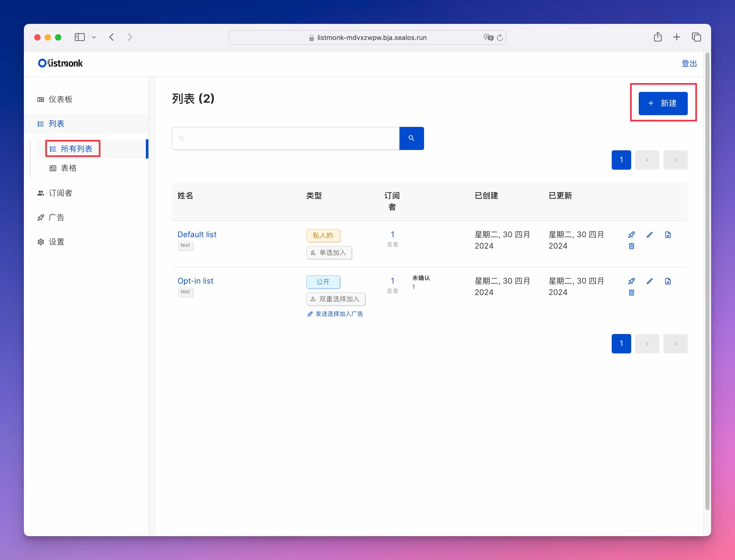Image resolution: width=735 pixels, height=560 pixels.
Task: Toggle the Safari sidebar icon
Action: [x=80, y=37]
